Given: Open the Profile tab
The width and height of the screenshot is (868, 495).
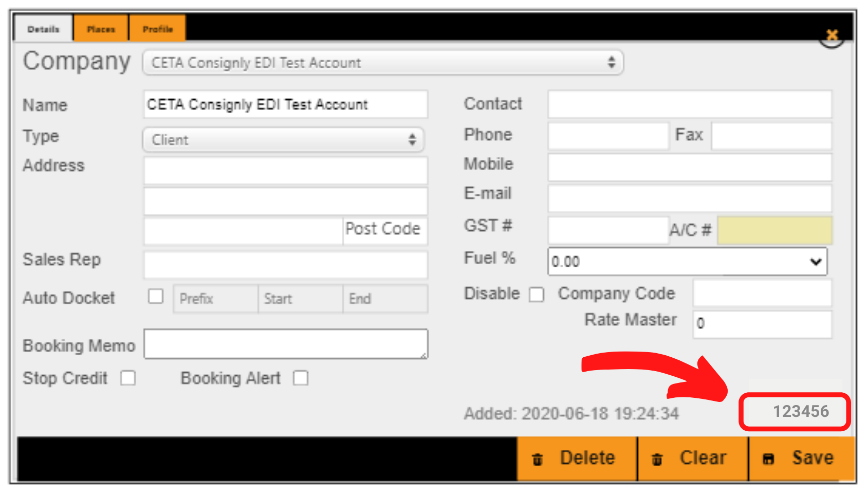Looking at the screenshot, I should pos(158,28).
